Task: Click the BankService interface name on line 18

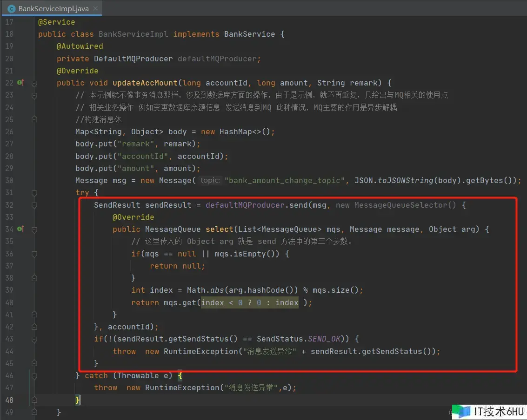Action: 249,34
